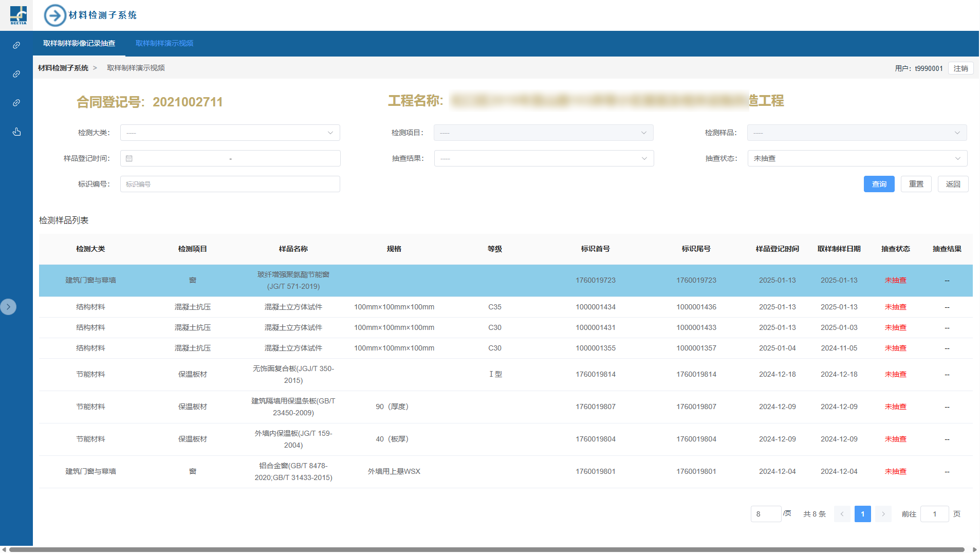Expand the collapsed sidebar with arrow button

(x=8, y=307)
